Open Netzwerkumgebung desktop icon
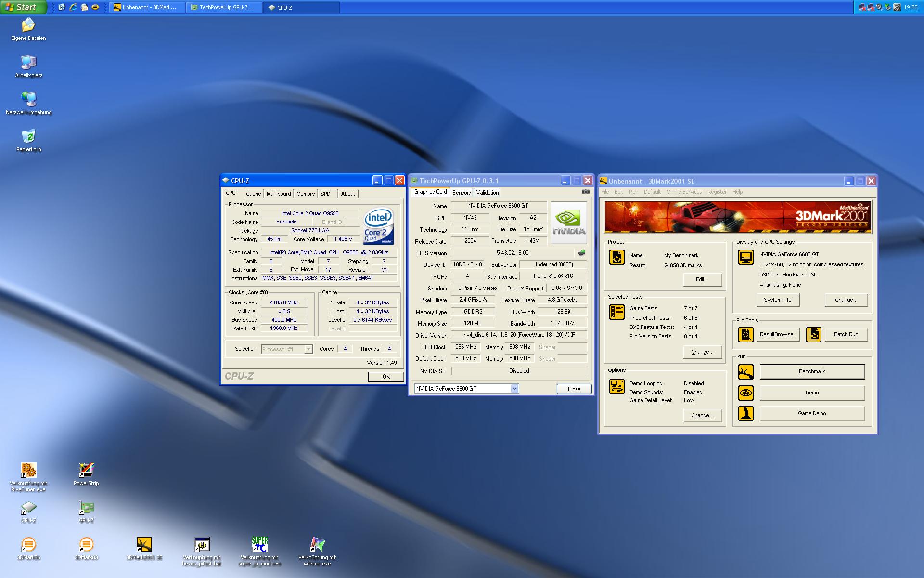Screen dimensions: 924x578 [x=28, y=99]
